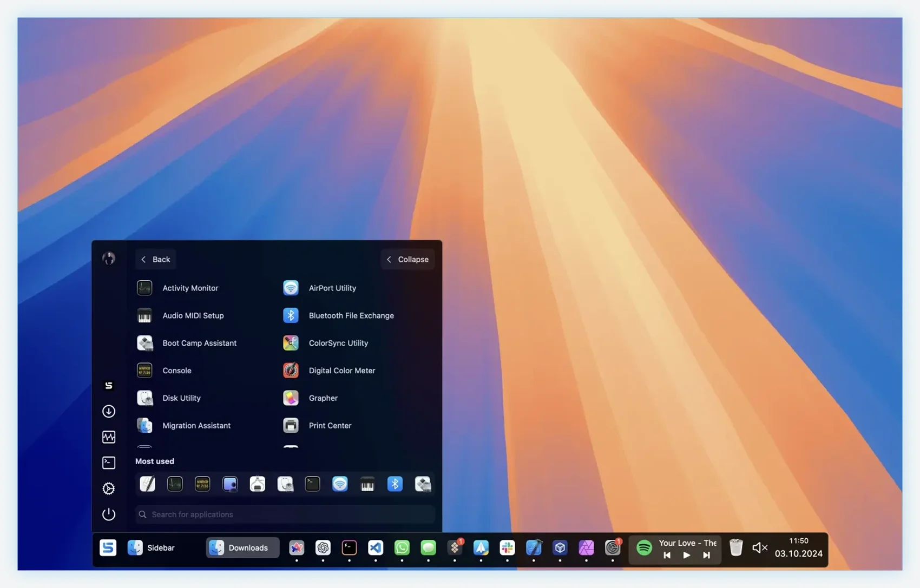Skip to next Spotify track
The width and height of the screenshot is (920, 588).
click(x=707, y=556)
